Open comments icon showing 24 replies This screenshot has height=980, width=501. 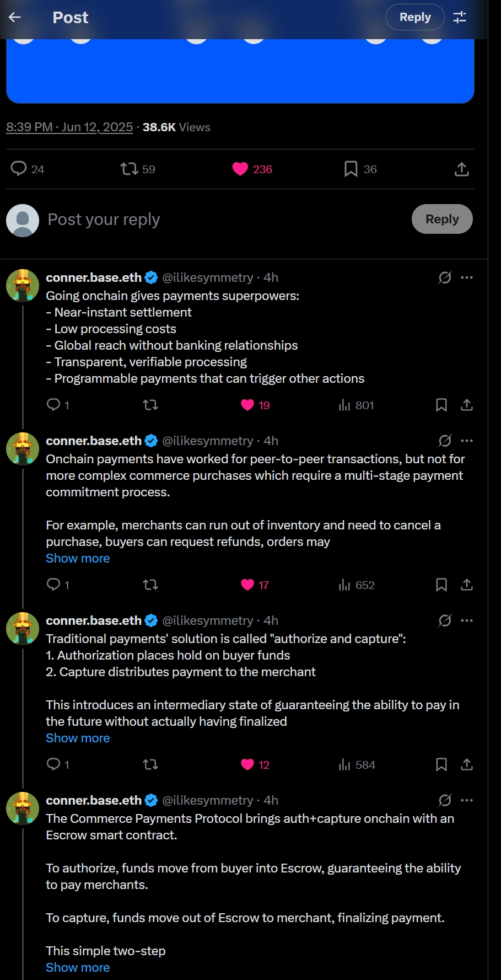click(x=19, y=168)
